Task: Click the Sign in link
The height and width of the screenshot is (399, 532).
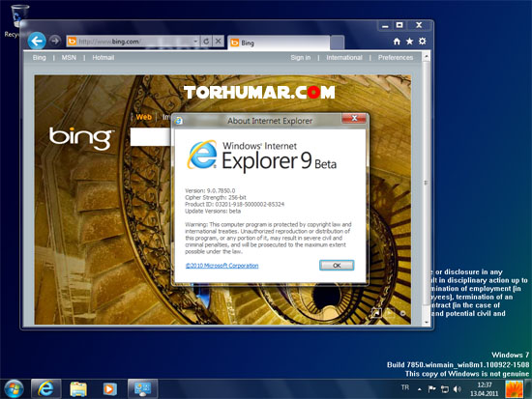Action: click(300, 58)
